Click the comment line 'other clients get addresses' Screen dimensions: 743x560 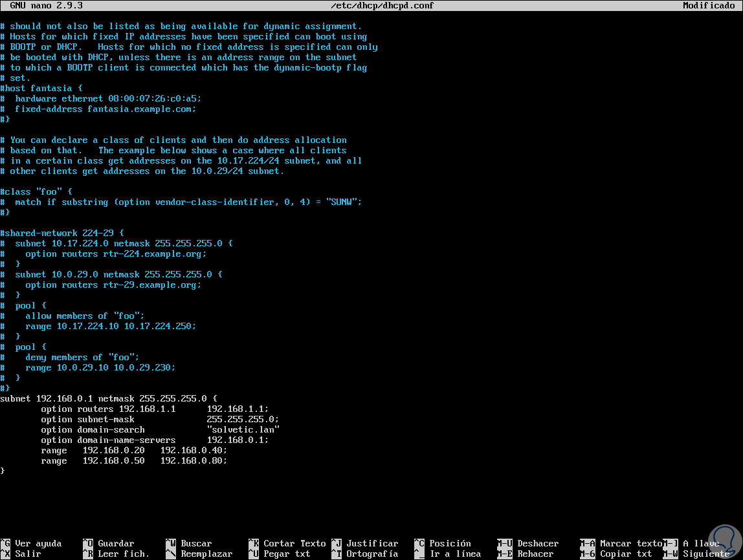point(142,171)
